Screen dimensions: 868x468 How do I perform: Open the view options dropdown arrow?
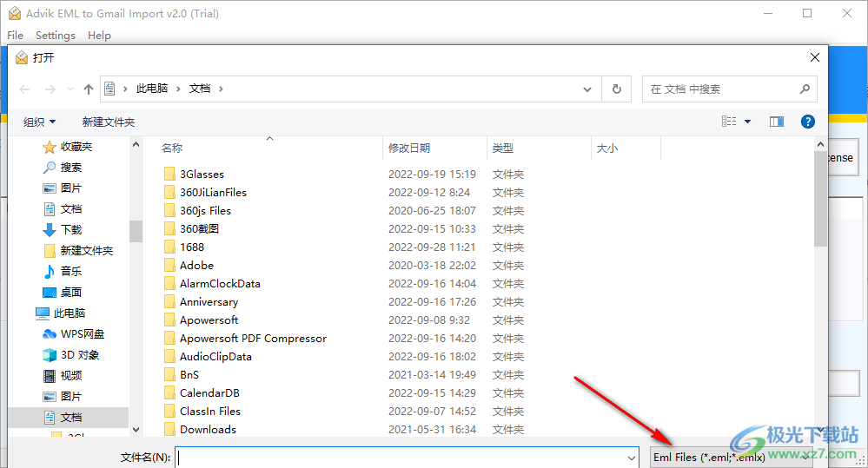pos(747,122)
